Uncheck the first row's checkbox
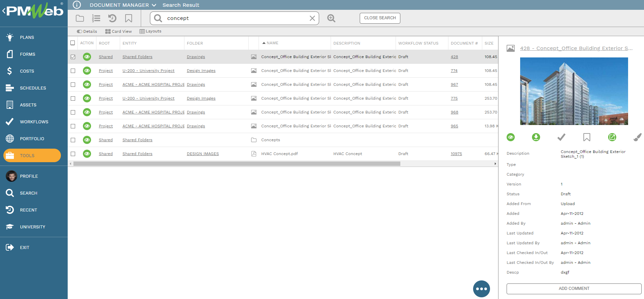This screenshot has width=644, height=299. pos(73,57)
